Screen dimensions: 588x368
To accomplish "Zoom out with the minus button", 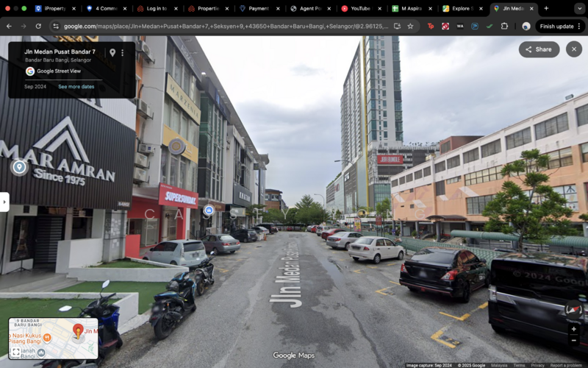I will pyautogui.click(x=574, y=340).
